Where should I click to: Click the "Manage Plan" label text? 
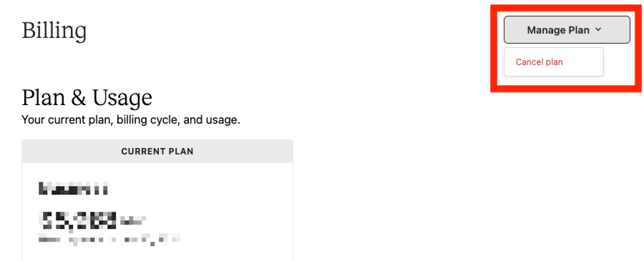(x=558, y=30)
